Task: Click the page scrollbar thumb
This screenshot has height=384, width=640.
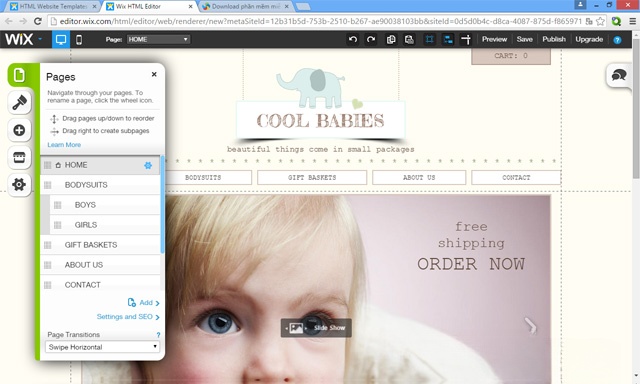Action: tap(636, 108)
